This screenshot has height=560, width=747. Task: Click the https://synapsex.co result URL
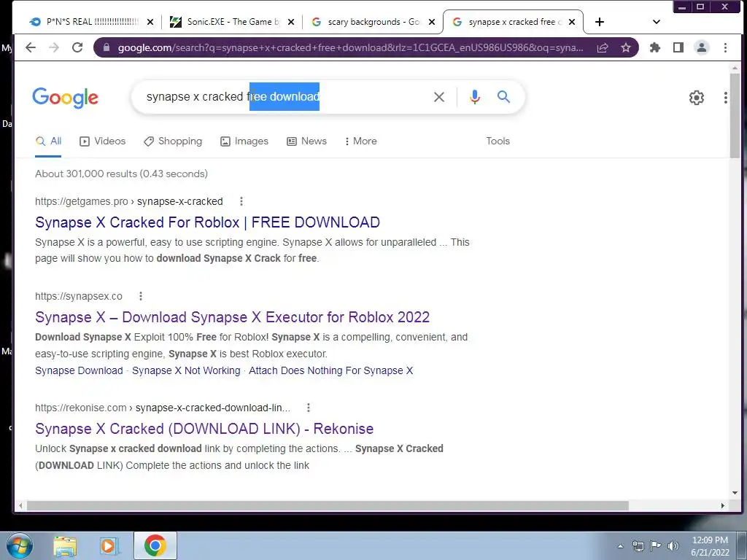point(79,296)
